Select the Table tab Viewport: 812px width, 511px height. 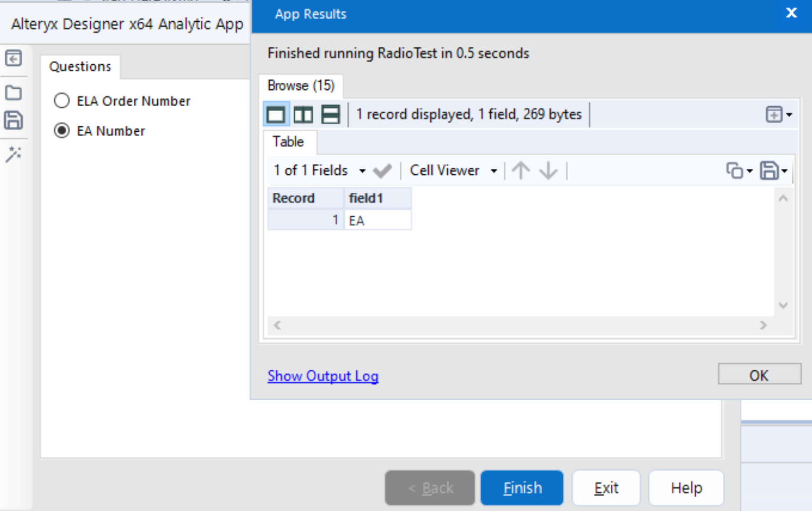[x=289, y=142]
